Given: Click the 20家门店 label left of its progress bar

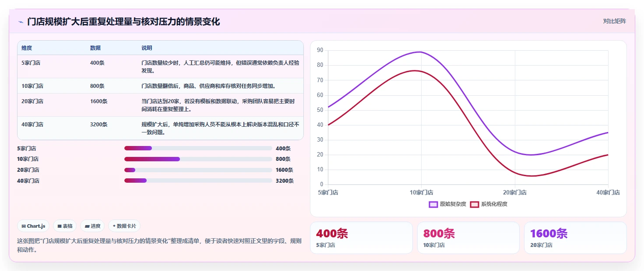Looking at the screenshot, I should pyautogui.click(x=28, y=170).
